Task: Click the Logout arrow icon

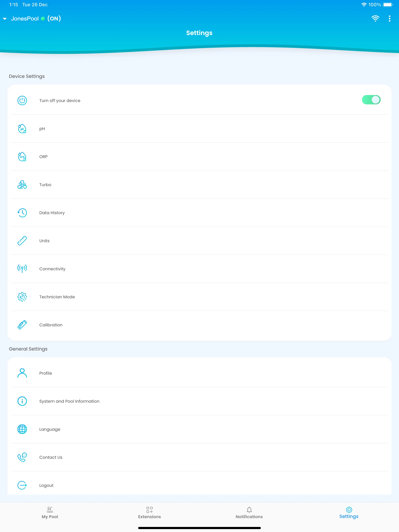Action: click(22, 485)
